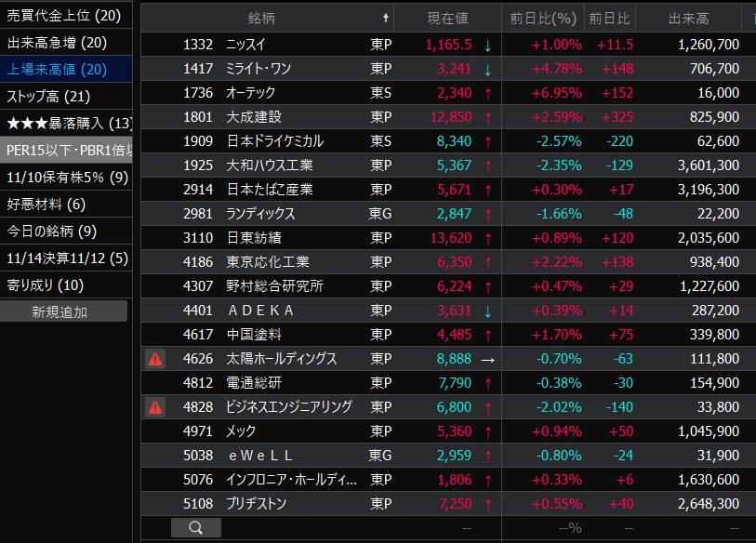Viewport: 756px width, 543px height.
Task: Click the down arrow icon for ＡＤＥＫＡ
Action: (487, 311)
